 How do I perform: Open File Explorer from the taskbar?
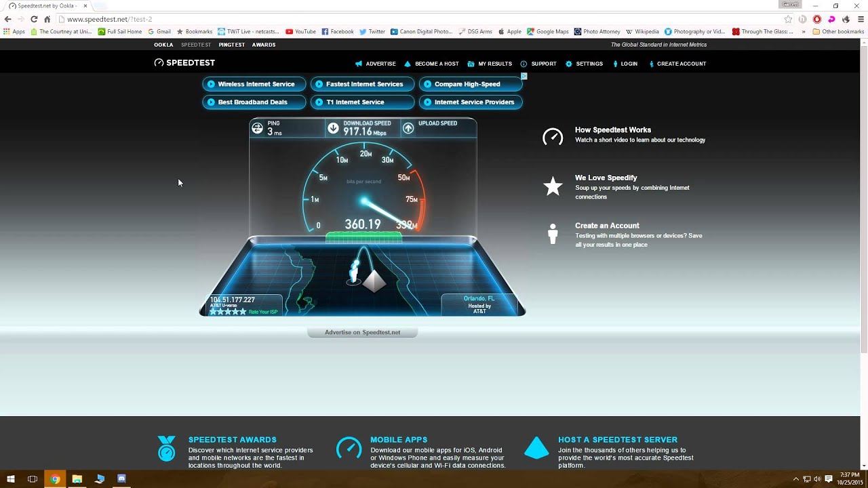pos(77,479)
